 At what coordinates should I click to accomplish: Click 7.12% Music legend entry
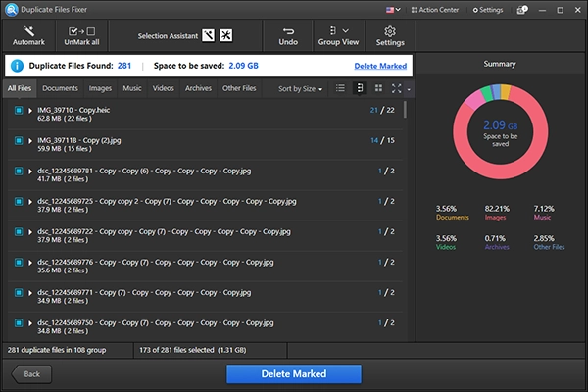(x=544, y=213)
